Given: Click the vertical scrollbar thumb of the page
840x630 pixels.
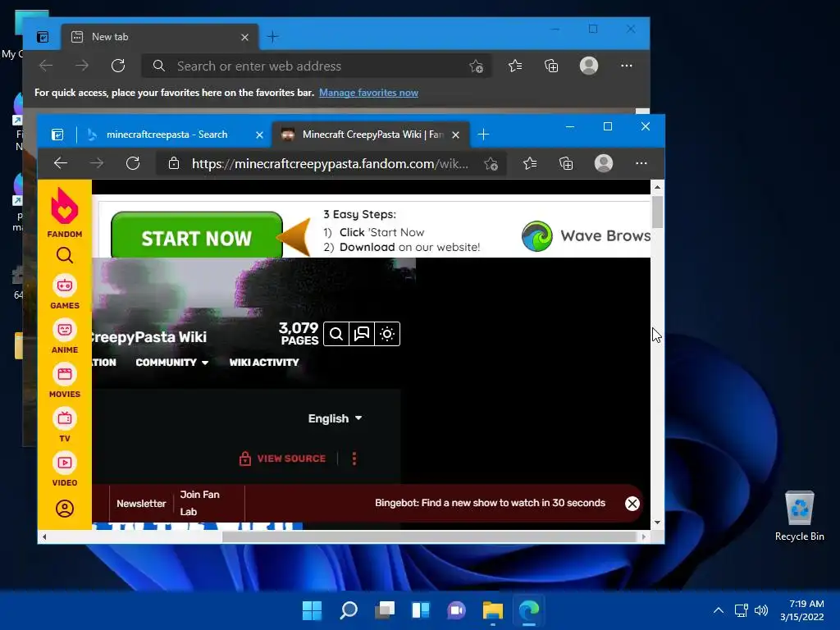Looking at the screenshot, I should coord(657,212).
